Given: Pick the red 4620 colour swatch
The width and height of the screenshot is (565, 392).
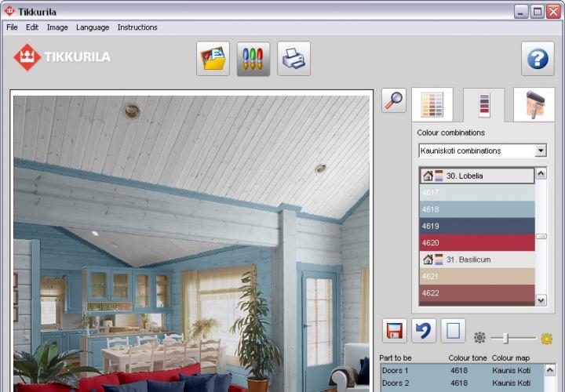Looking at the screenshot, I should click(476, 243).
